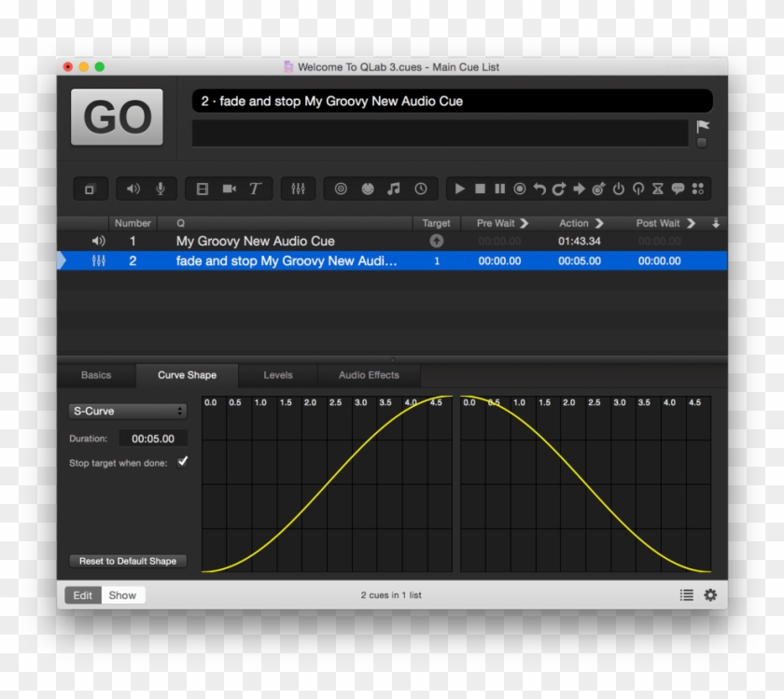This screenshot has height=699, width=784.
Task: Add a Timecode cue clock icon
Action: click(421, 189)
